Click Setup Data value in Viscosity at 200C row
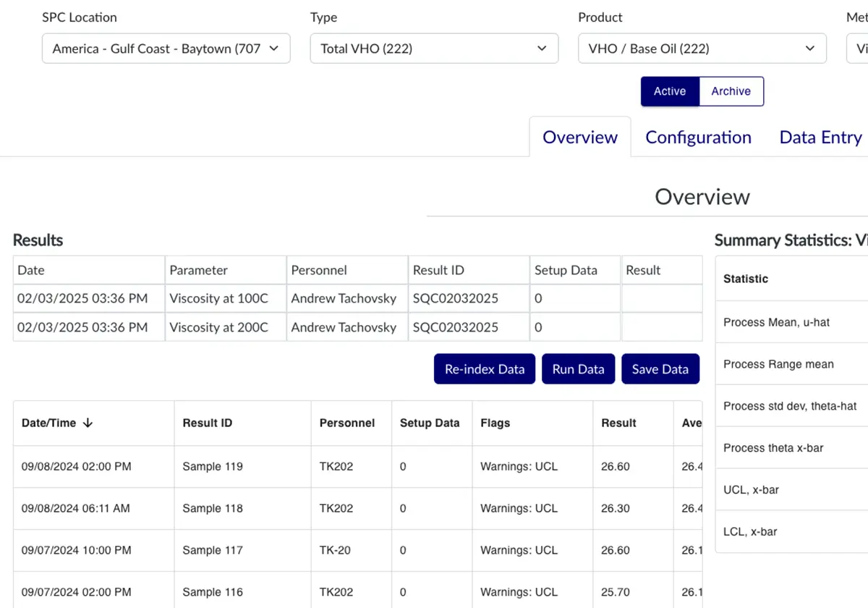This screenshot has height=608, width=868. [538, 327]
